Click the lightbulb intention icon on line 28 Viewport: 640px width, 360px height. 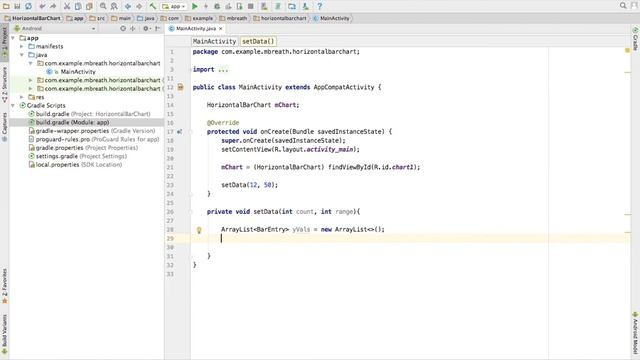click(199, 230)
